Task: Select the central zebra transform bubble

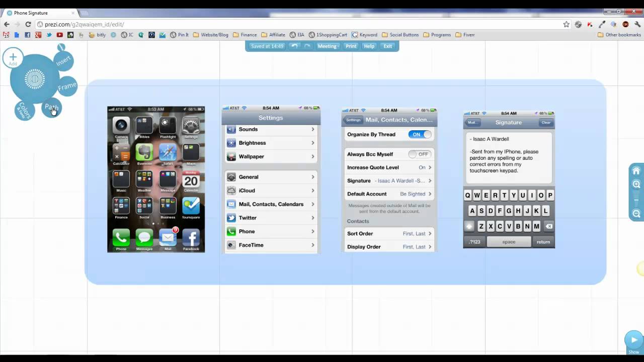Action: pyautogui.click(x=35, y=79)
